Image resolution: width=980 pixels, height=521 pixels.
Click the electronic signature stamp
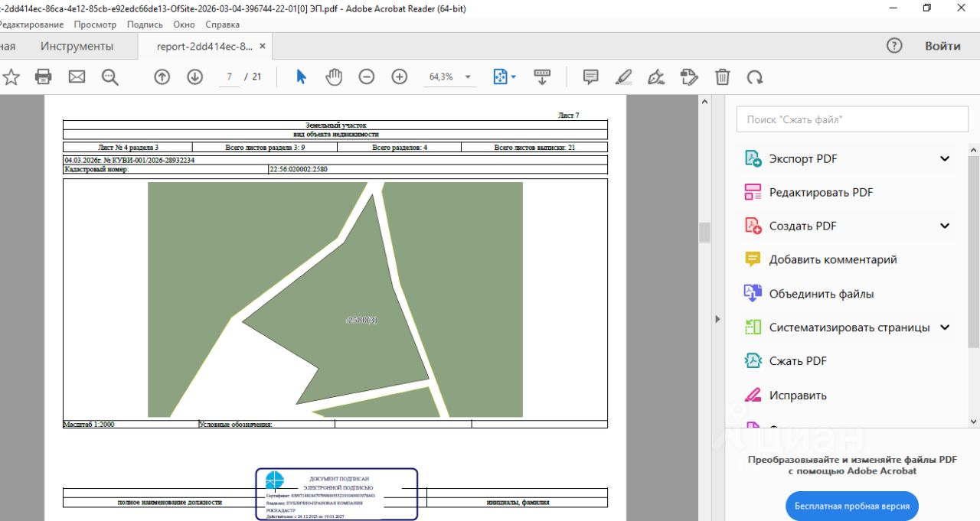click(337, 494)
